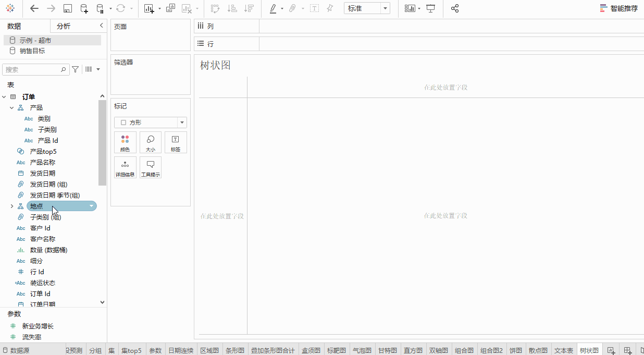This screenshot has width=644, height=355.
Task: Collapse the side pane arrow
Action: [x=101, y=26]
